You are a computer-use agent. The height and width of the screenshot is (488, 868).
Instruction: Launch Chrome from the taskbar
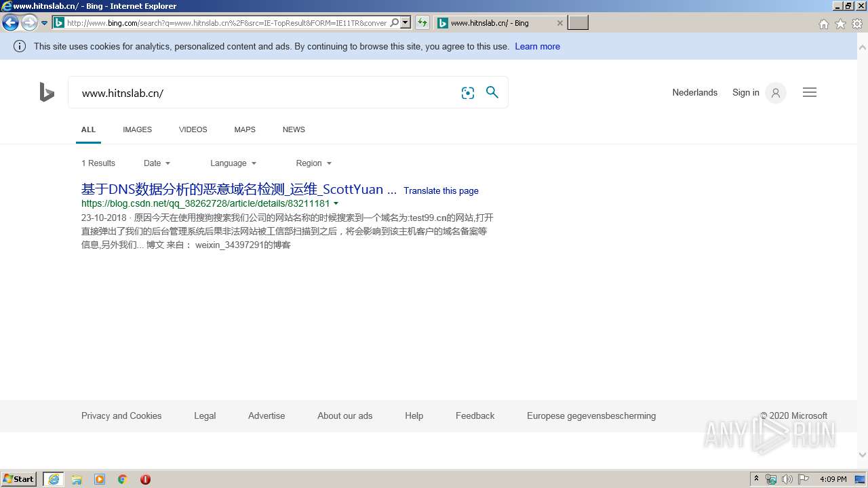coord(123,479)
